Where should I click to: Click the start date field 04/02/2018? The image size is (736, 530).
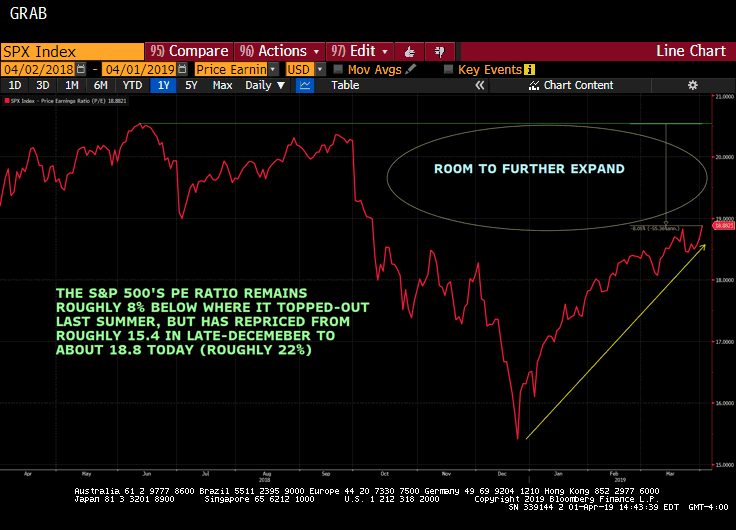[x=38, y=69]
